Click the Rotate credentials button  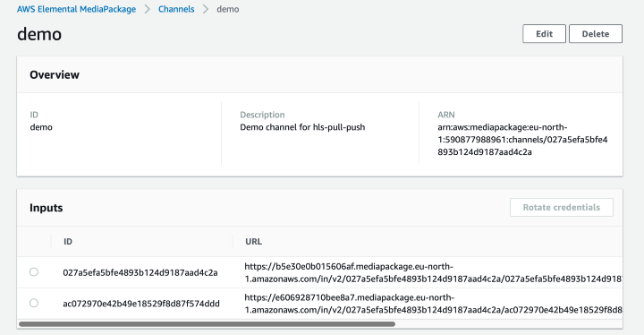tap(562, 208)
